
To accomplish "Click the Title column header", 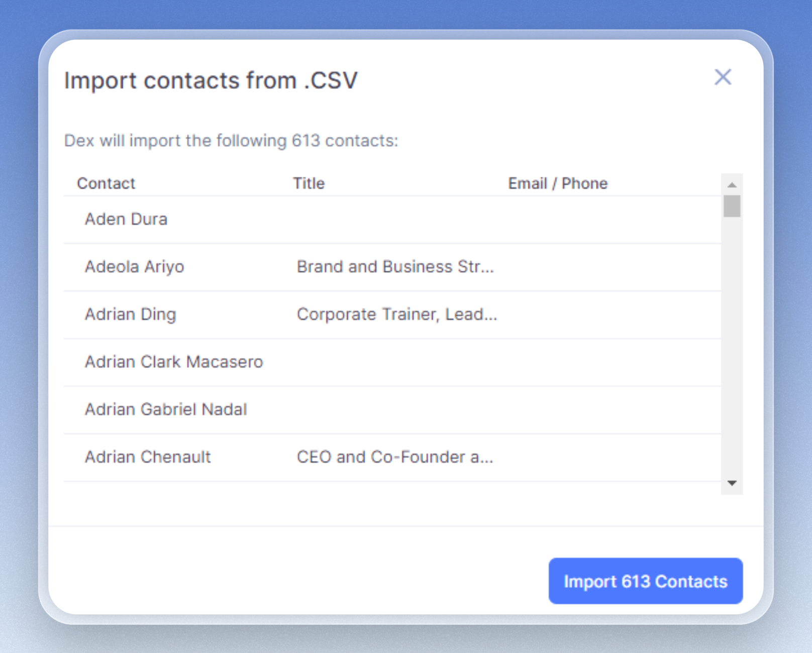I will point(309,183).
